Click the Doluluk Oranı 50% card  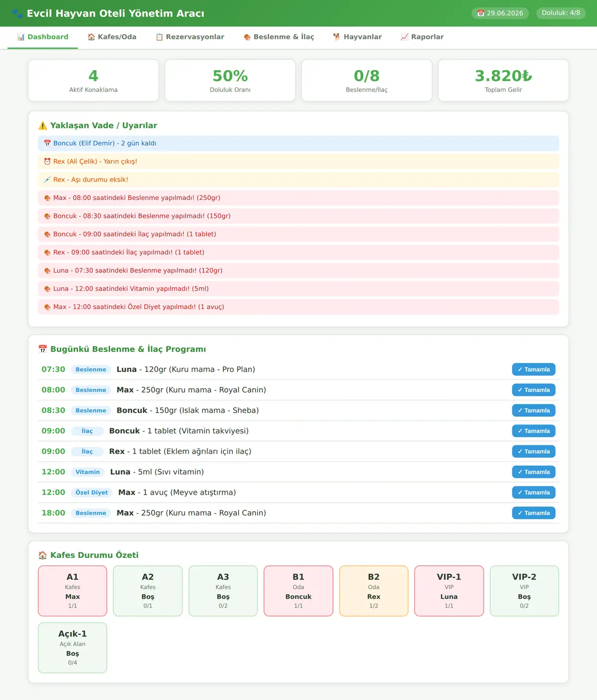[x=230, y=81]
